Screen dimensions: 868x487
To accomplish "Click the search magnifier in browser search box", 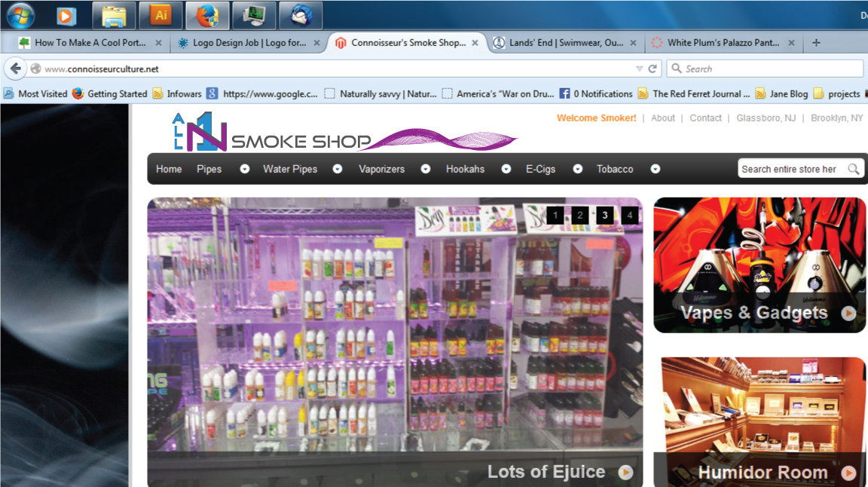I will [x=676, y=68].
